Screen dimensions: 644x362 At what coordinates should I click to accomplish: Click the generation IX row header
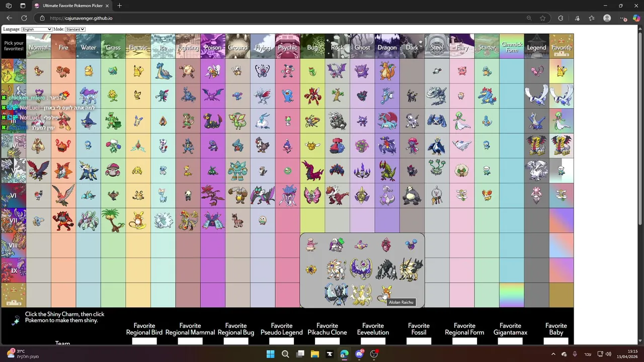pyautogui.click(x=14, y=270)
